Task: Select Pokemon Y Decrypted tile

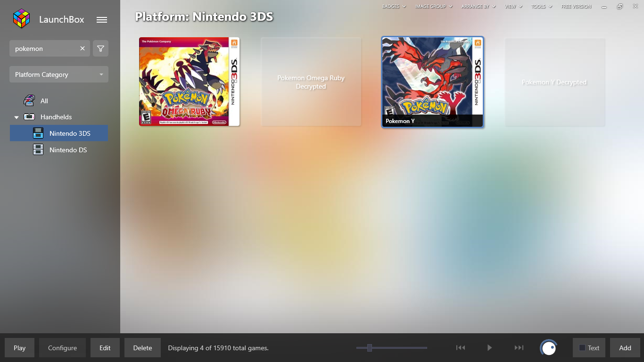Action: (x=554, y=82)
